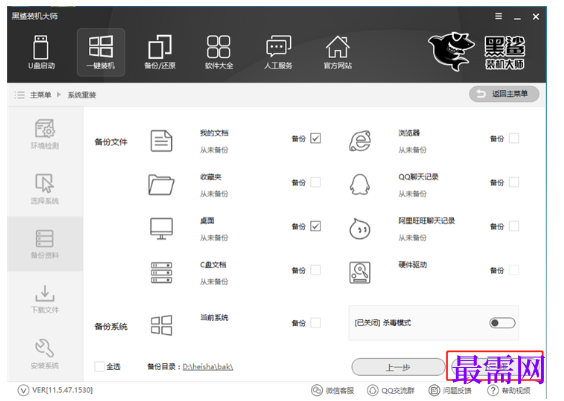Open 备份/还原 section
The image size is (564, 401).
tap(160, 52)
